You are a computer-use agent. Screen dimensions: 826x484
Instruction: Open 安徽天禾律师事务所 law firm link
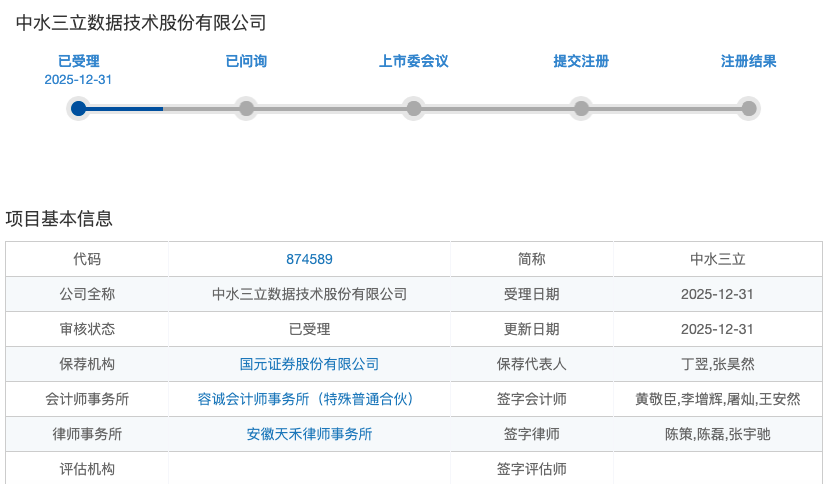click(x=309, y=434)
